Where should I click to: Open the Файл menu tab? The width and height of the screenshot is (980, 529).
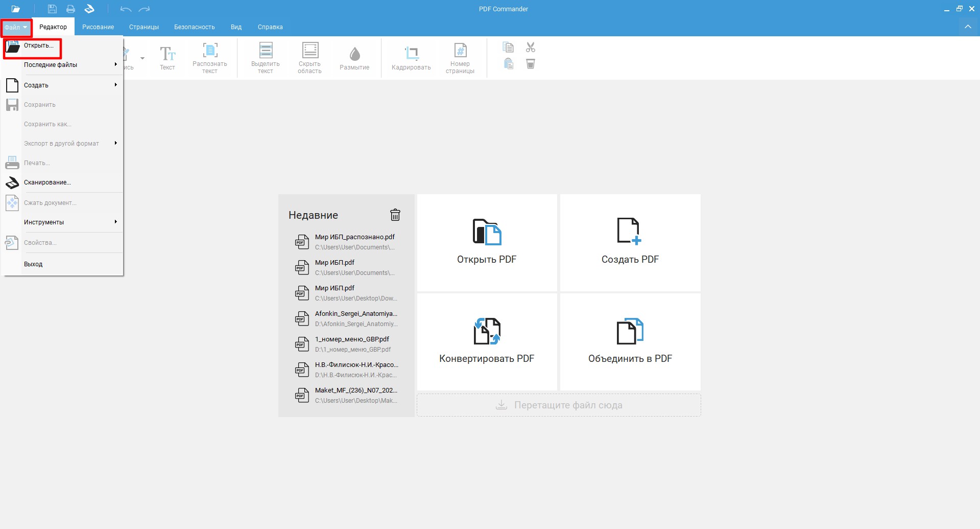pos(16,28)
